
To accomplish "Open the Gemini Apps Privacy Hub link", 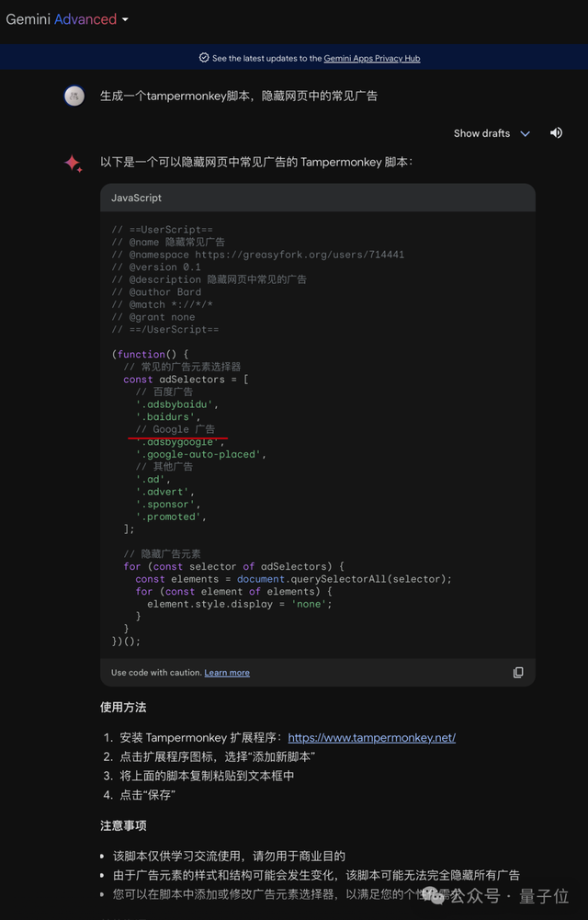I will click(371, 58).
